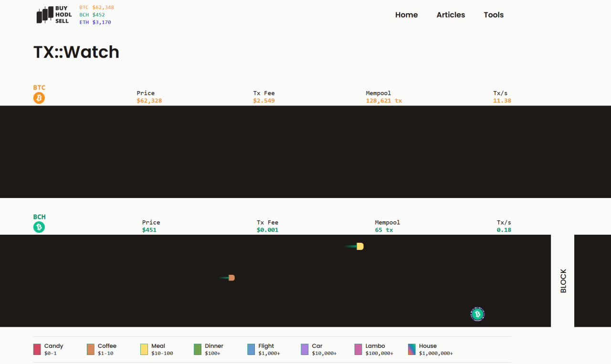The image size is (611, 364).
Task: Click the BCH Tx/s value 0.18
Action: [x=504, y=230]
